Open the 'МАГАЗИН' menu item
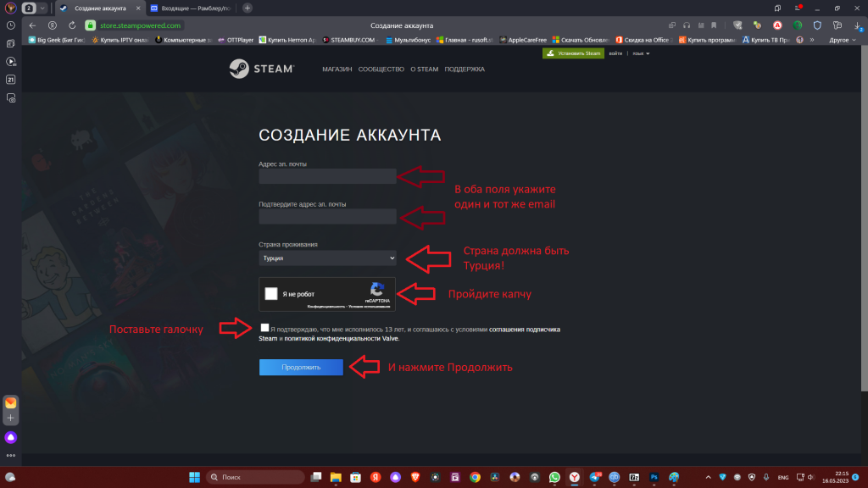 coord(337,69)
